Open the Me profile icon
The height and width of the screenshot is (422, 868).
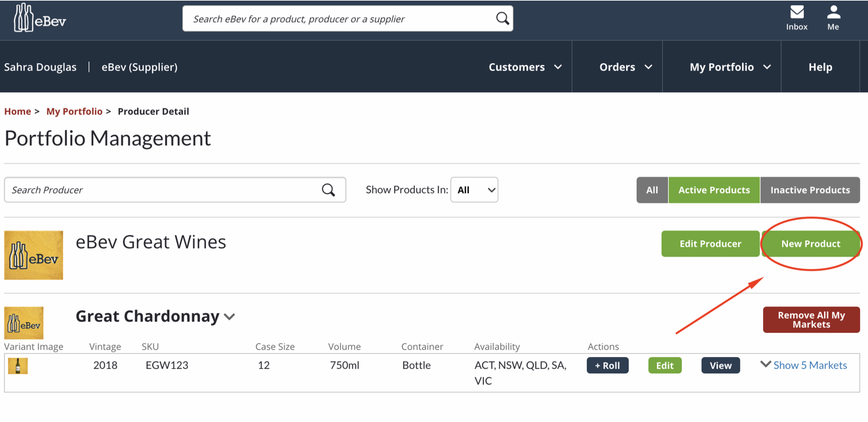[833, 12]
